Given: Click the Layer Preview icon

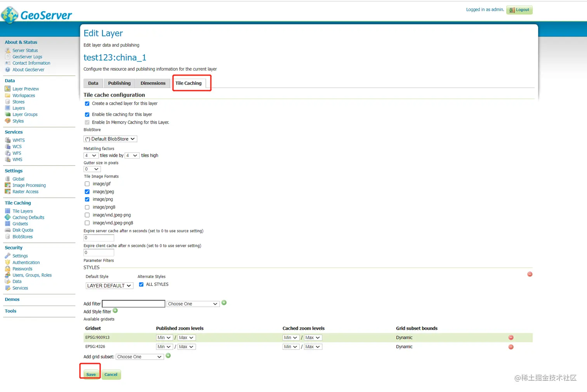Looking at the screenshot, I should click(7, 89).
